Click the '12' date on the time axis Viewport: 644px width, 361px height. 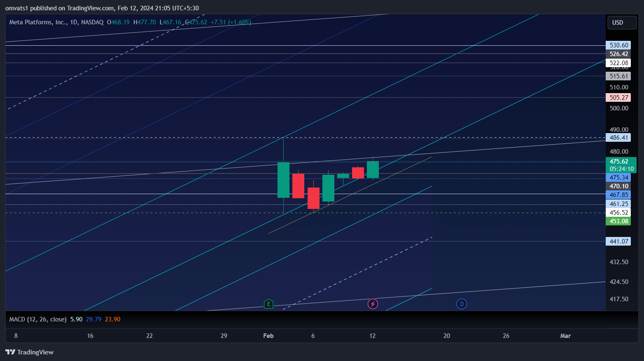point(373,336)
